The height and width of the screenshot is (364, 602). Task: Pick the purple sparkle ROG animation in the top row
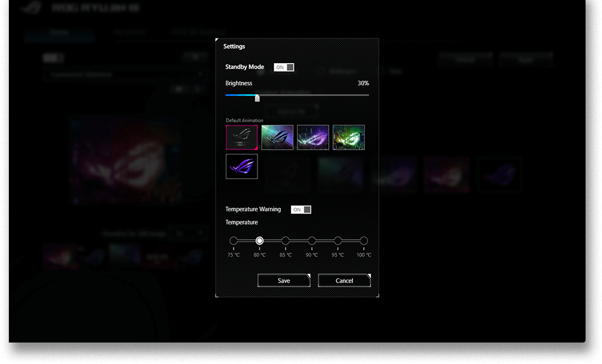(313, 137)
